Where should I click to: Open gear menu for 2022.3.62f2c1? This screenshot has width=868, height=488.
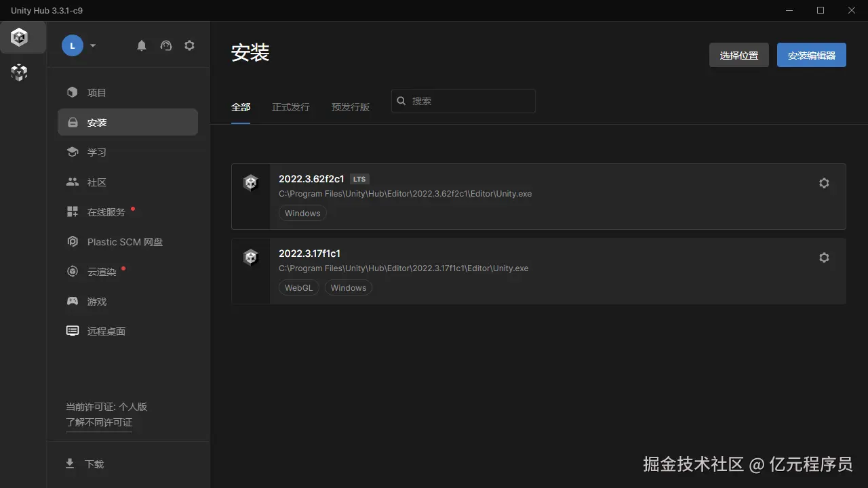point(824,183)
